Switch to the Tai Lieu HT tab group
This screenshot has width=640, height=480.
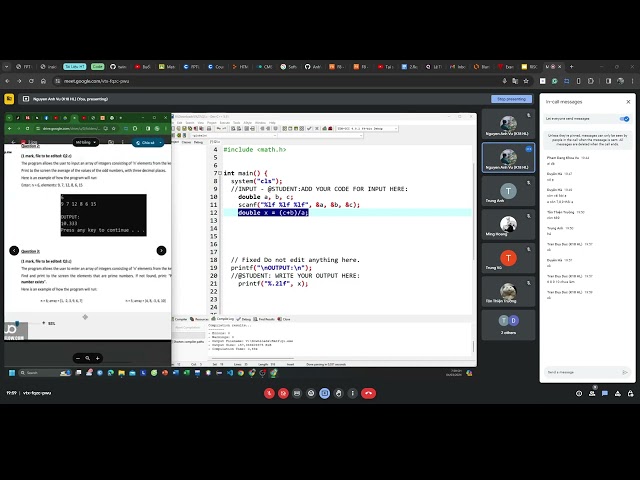pos(75,67)
